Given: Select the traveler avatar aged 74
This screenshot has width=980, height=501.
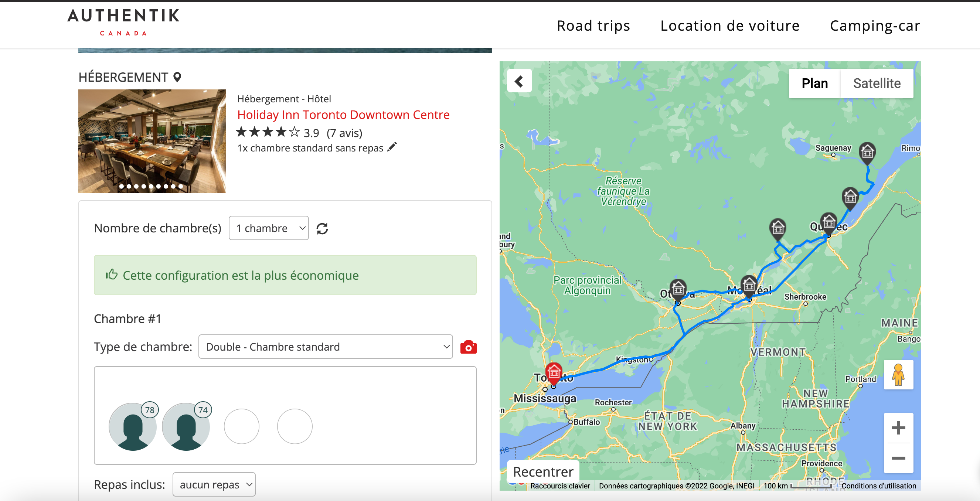Looking at the screenshot, I should [x=186, y=426].
